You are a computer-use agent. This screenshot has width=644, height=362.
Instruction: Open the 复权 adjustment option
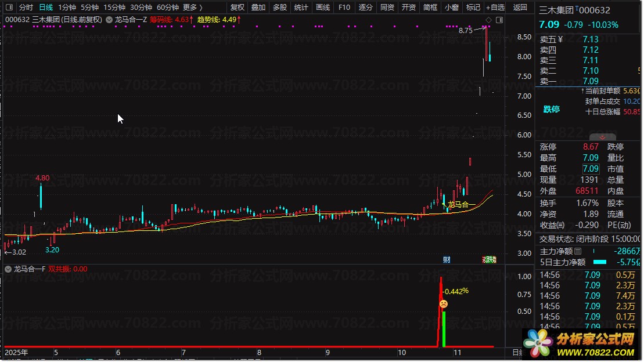click(238, 8)
